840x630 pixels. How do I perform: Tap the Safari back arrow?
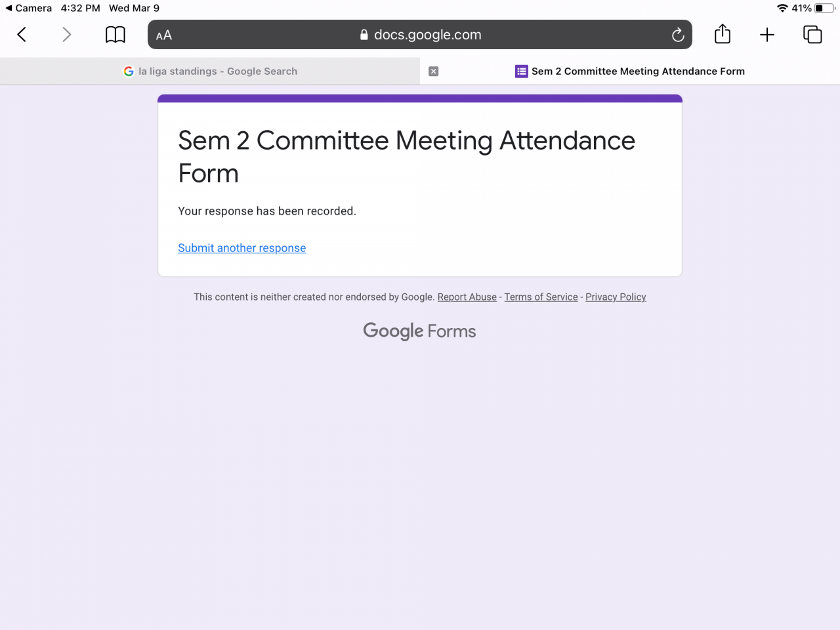22,35
